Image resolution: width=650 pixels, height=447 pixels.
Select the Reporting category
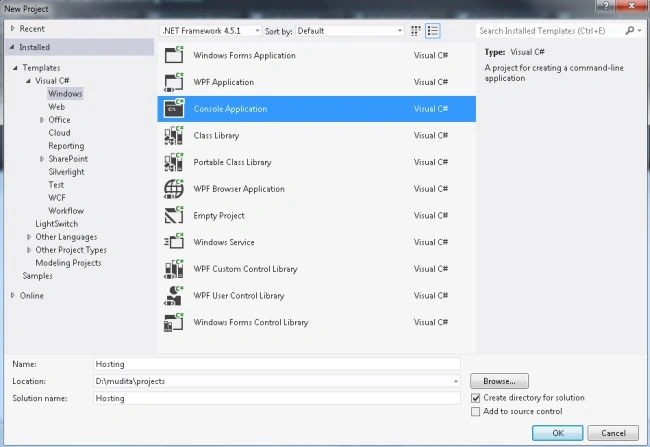(x=66, y=146)
